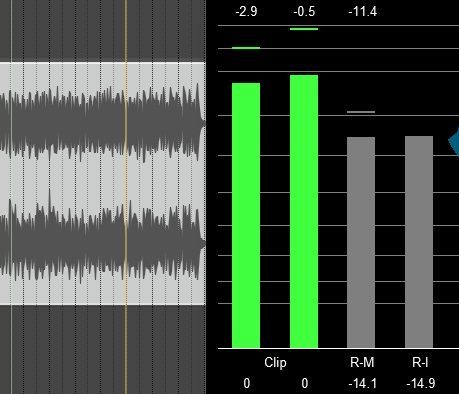Click the first green peak level bar
Image resolution: width=459 pixels, height=394 pixels.
(x=246, y=215)
